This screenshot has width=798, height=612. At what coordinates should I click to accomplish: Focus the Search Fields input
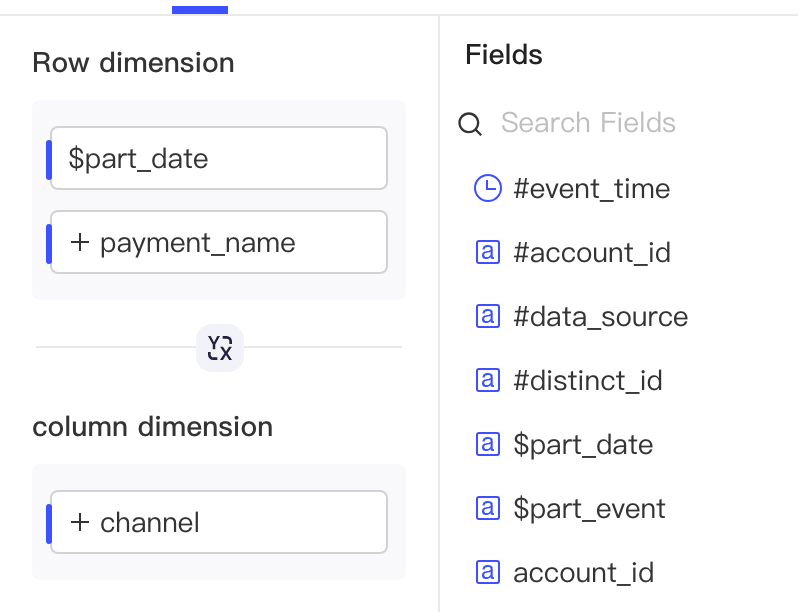click(x=588, y=123)
